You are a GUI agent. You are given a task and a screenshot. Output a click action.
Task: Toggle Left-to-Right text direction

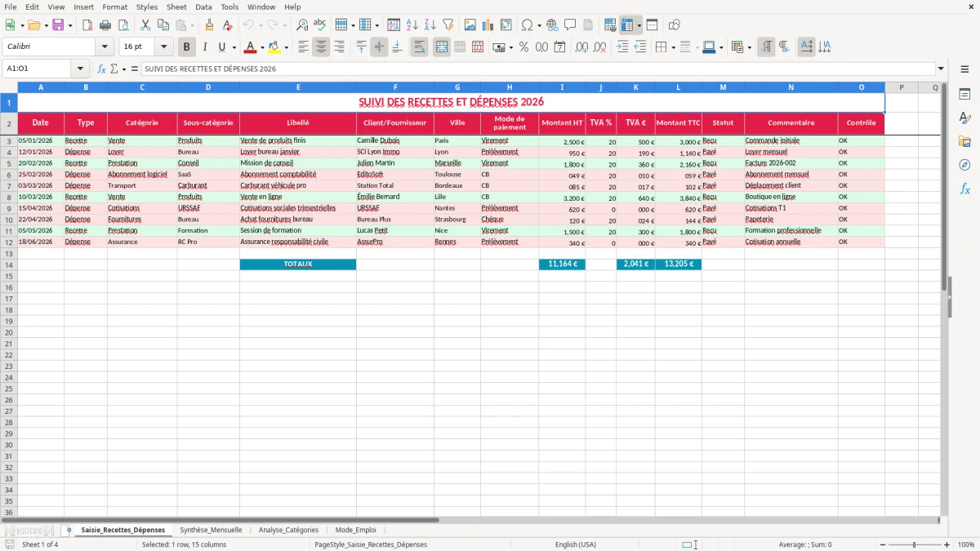766,47
